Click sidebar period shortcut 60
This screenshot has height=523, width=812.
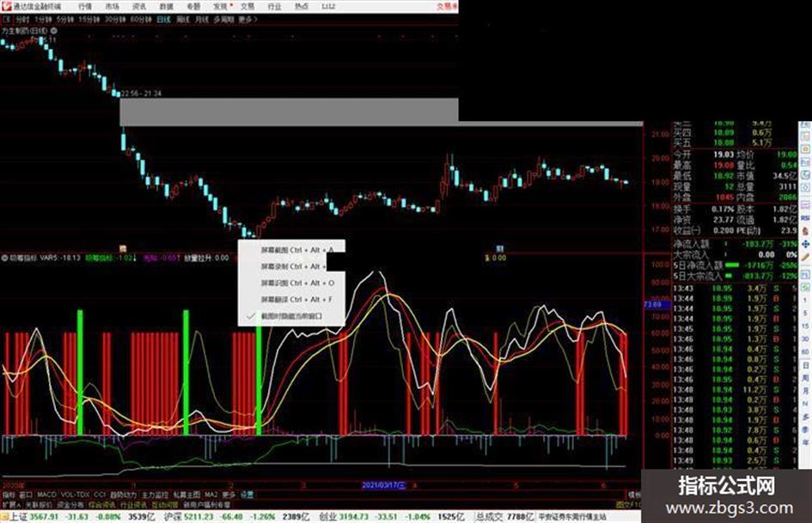click(x=805, y=352)
